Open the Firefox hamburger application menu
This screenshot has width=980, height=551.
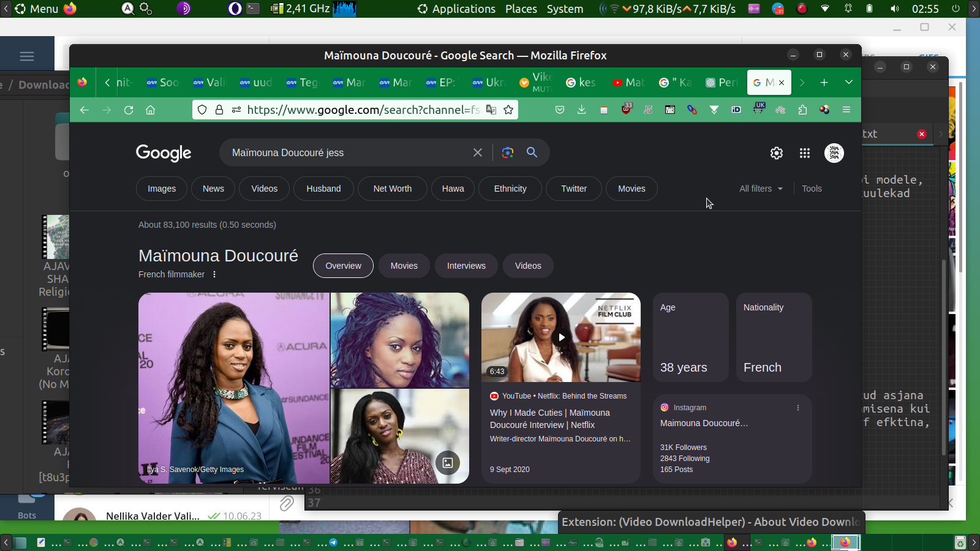[846, 110]
